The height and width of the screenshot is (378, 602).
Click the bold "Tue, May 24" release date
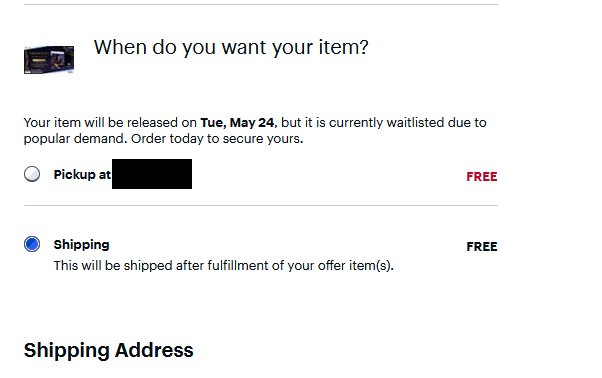pos(237,122)
